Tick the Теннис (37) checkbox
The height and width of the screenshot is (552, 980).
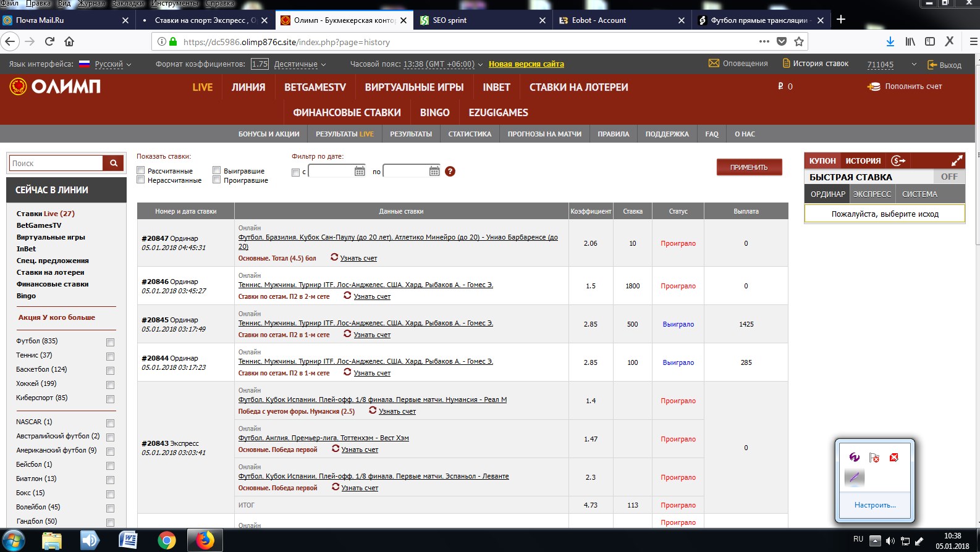click(x=110, y=356)
